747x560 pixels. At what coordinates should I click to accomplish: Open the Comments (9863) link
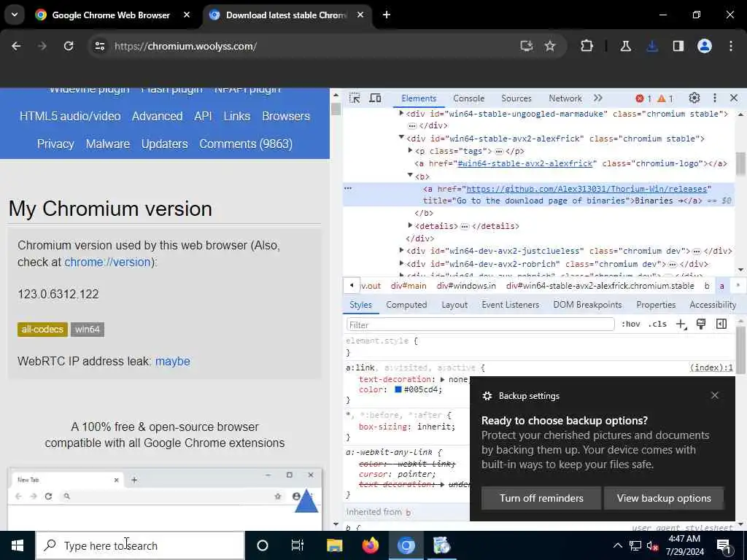246,144
